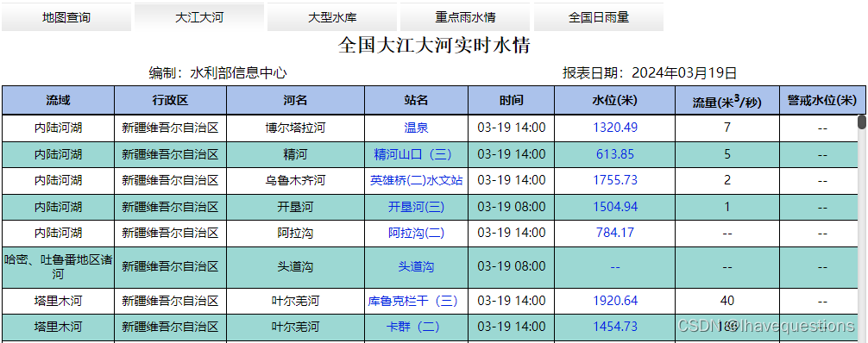Click water level value 1320.49

[615, 128]
